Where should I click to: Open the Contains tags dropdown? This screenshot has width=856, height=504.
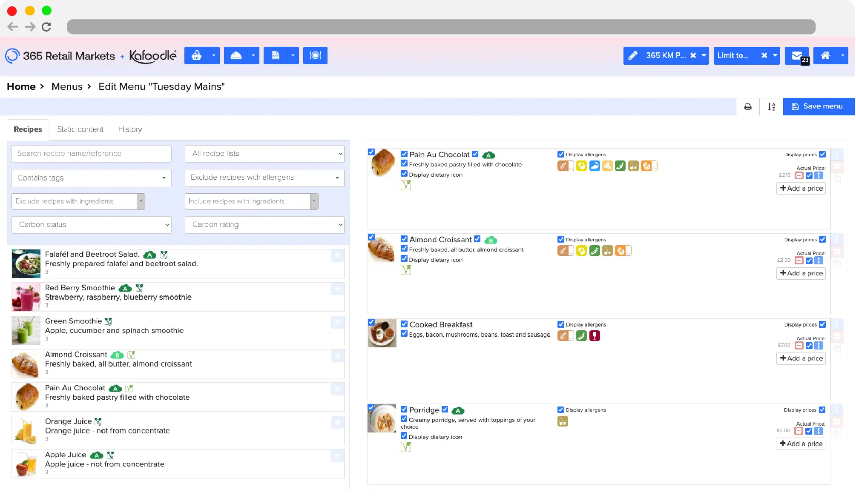coord(91,178)
